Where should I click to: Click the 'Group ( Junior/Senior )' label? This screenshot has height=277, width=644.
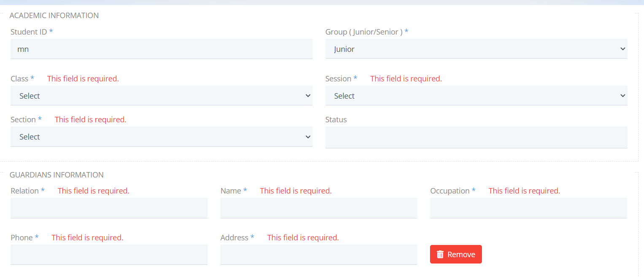364,32
